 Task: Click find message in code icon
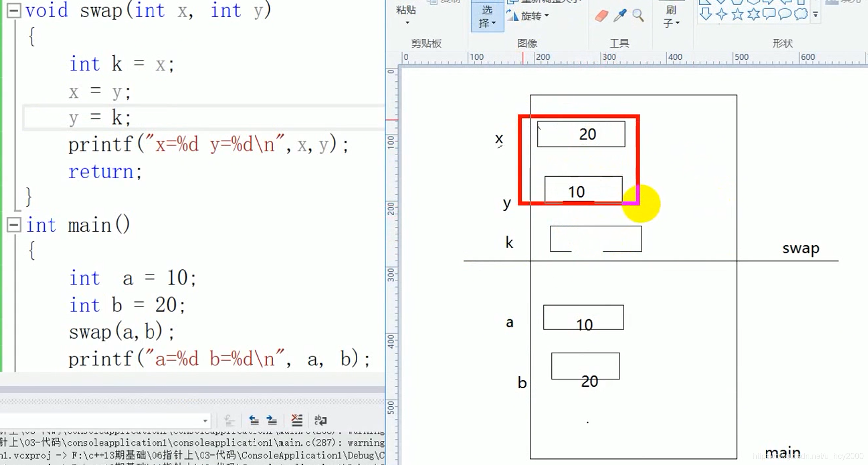[229, 420]
